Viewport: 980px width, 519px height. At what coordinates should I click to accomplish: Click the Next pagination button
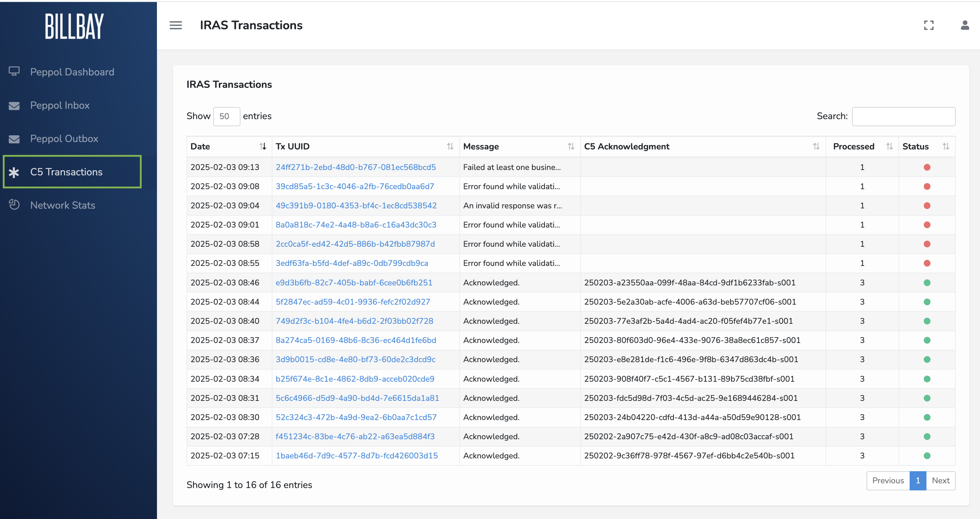941,481
